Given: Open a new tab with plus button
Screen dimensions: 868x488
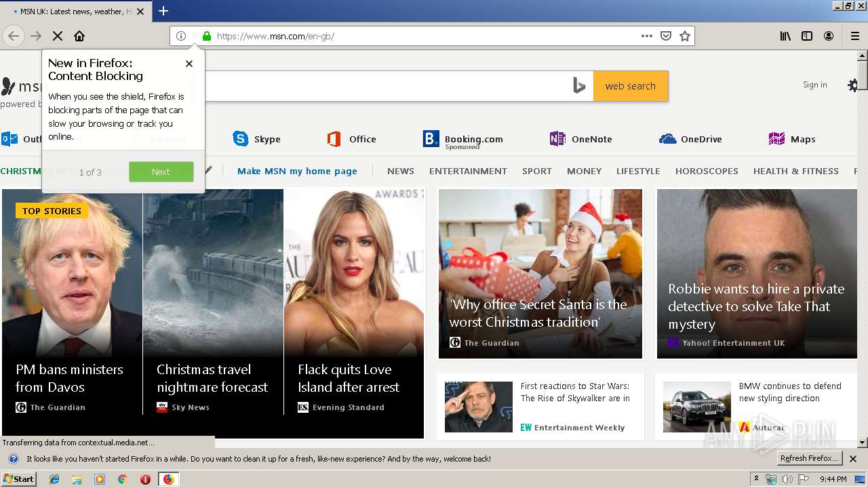Looking at the screenshot, I should pyautogui.click(x=163, y=11).
